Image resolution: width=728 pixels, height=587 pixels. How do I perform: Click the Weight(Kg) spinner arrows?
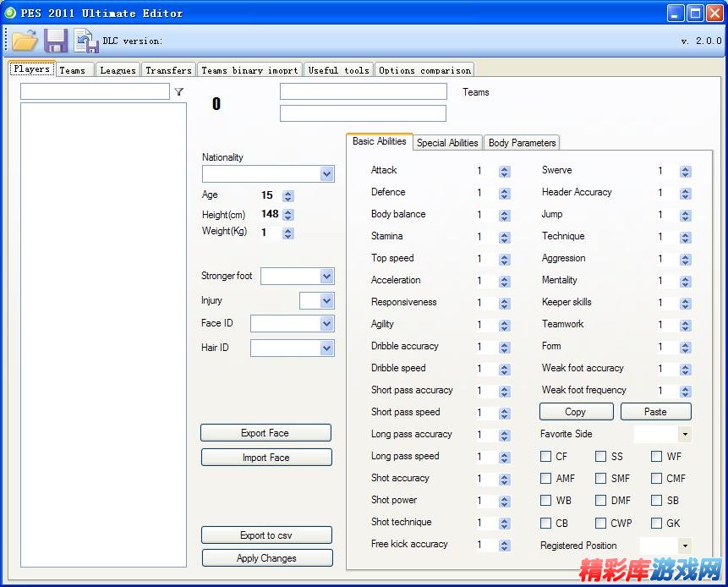288,233
